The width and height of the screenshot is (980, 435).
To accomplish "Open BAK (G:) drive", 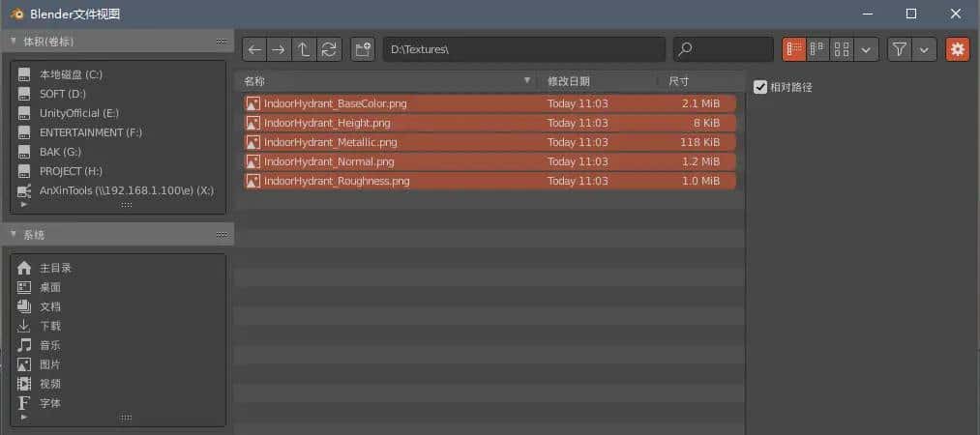I will tap(117, 152).
